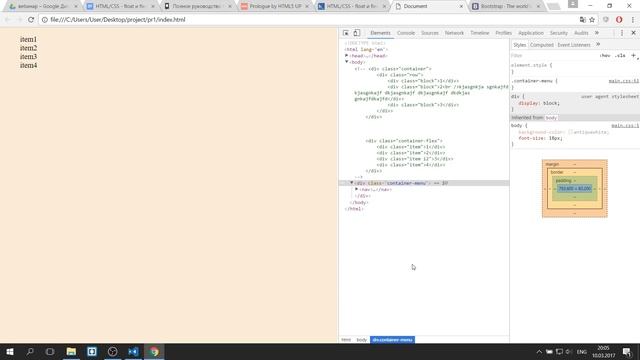Viewport: 640px width, 360px height.
Task: Collapse the body element node
Action: (x=347, y=62)
